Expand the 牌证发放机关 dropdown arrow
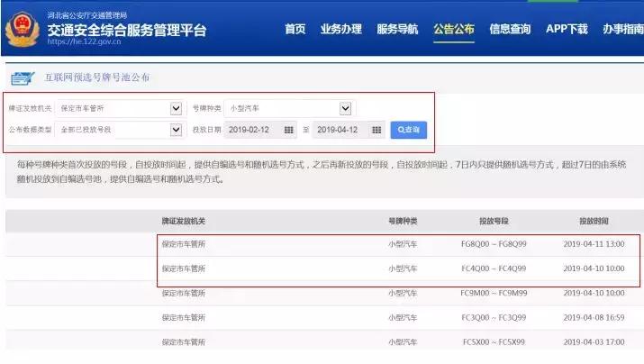This screenshot has width=644, height=364. pos(176,108)
